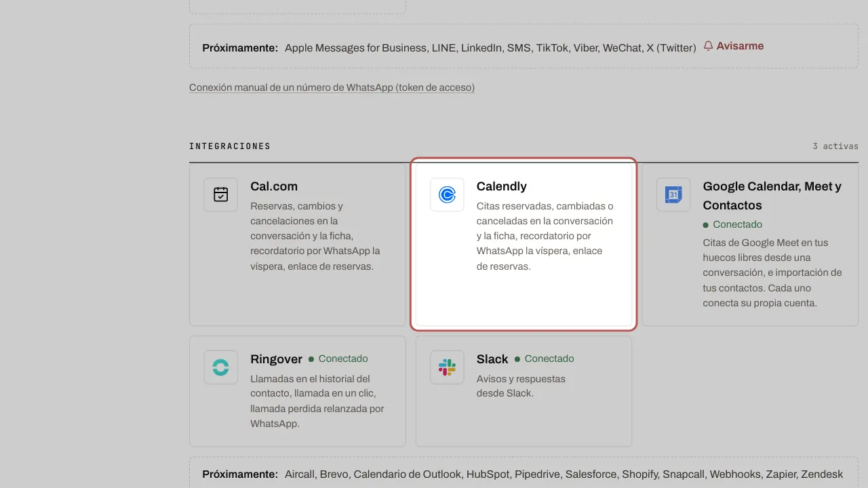Click the Slack logo icon
This screenshot has height=488, width=868.
[447, 367]
